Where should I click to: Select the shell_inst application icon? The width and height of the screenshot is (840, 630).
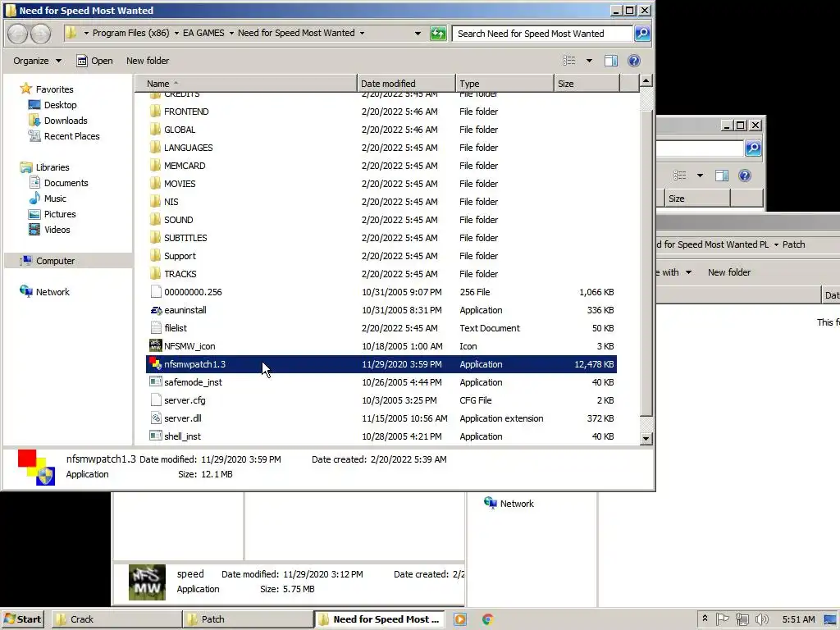[155, 436]
